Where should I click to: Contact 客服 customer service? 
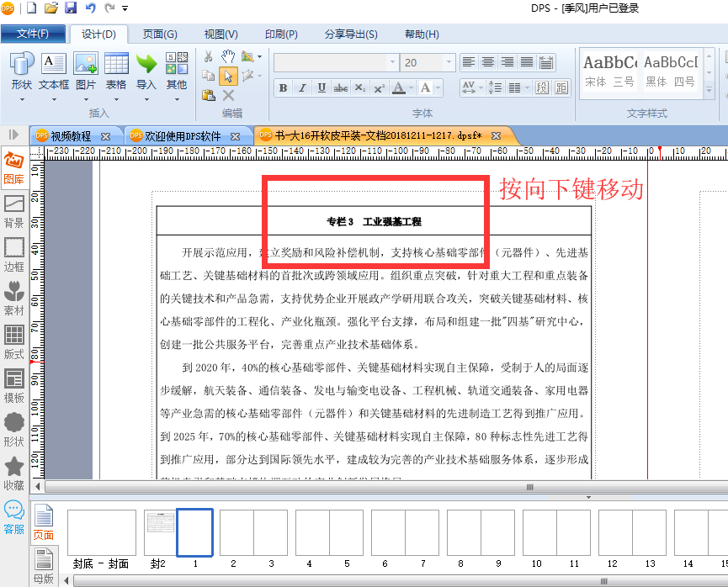point(14,517)
